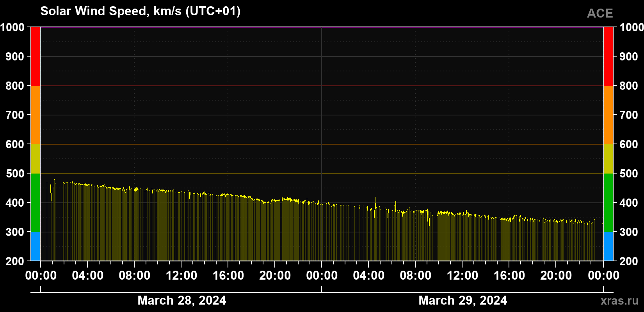Screen dimensions: 644x312
Task: Click the 1000 label on the left axis
Action: 12,27
